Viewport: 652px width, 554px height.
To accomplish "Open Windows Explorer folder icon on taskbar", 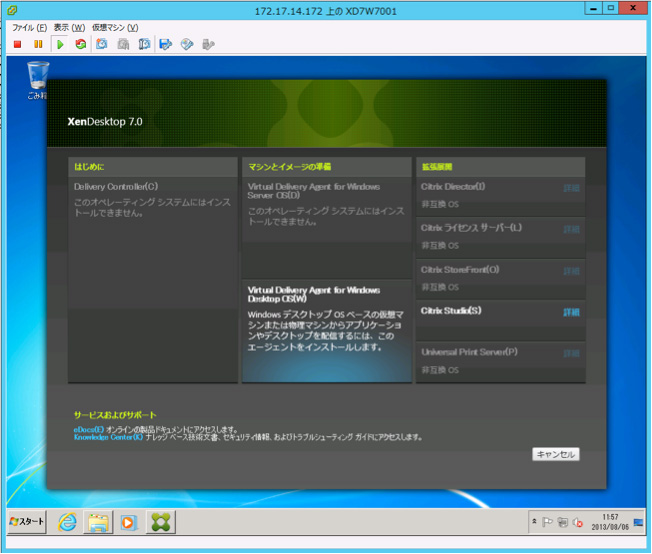I will [99, 522].
